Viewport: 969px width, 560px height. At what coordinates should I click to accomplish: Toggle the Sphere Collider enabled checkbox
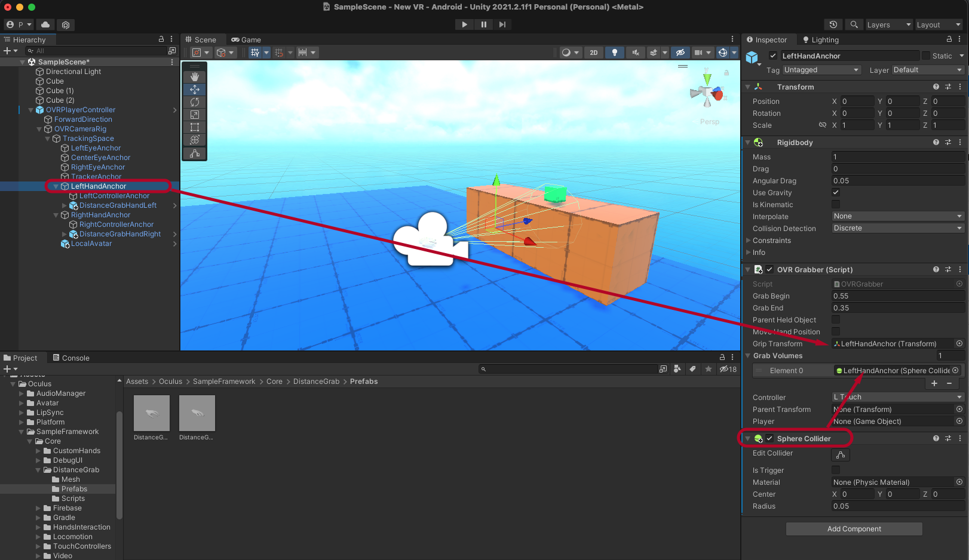coord(769,438)
